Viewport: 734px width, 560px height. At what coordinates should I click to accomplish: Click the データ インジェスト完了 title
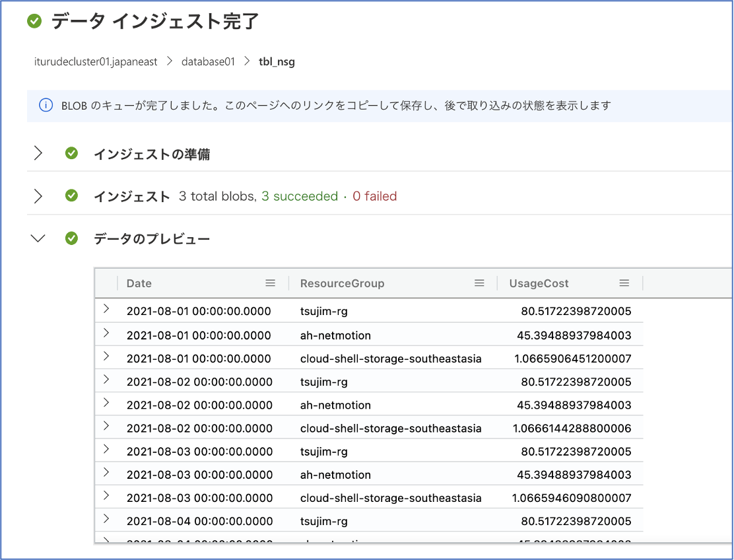[x=154, y=22]
